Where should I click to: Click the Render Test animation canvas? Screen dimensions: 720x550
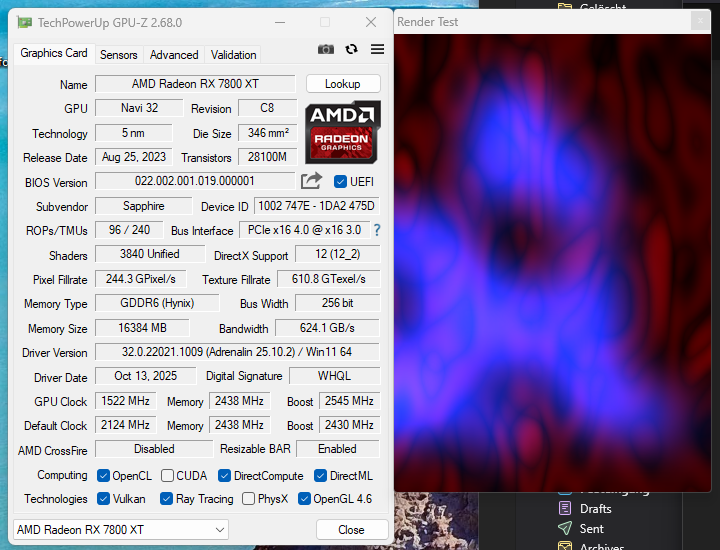(x=552, y=263)
